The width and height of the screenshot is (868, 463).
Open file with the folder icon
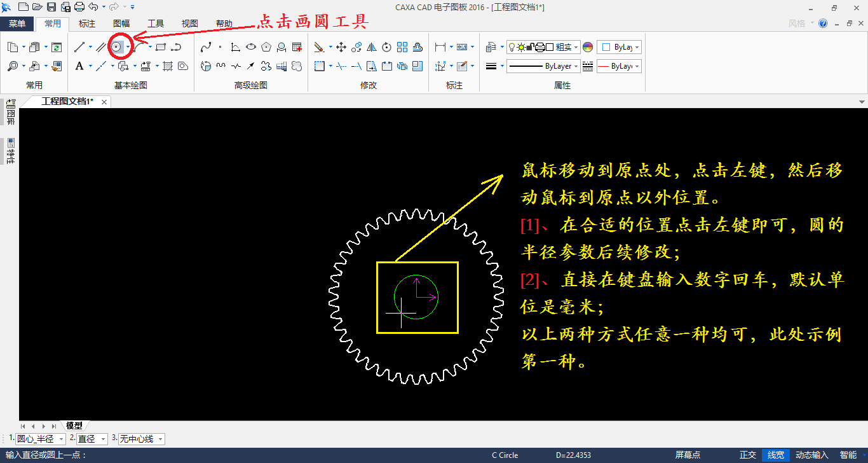[37, 7]
